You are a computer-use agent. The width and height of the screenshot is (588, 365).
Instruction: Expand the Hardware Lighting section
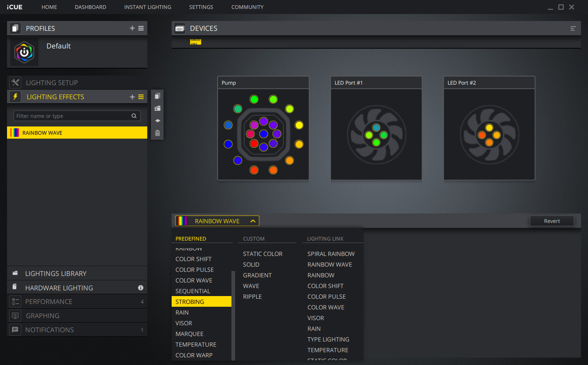(x=77, y=288)
